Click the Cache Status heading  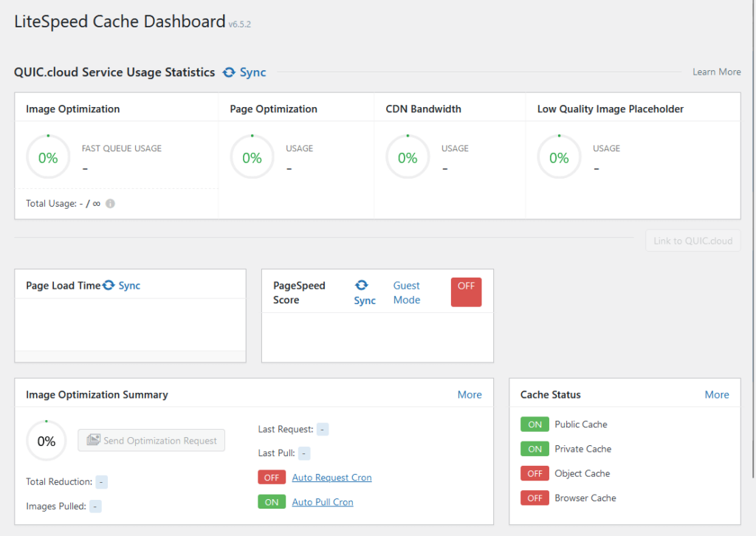[551, 394]
